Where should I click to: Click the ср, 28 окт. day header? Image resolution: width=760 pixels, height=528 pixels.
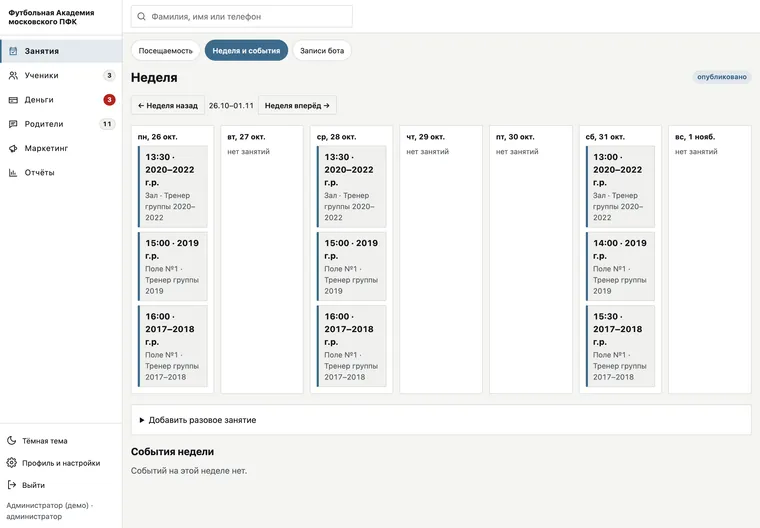click(x=336, y=137)
